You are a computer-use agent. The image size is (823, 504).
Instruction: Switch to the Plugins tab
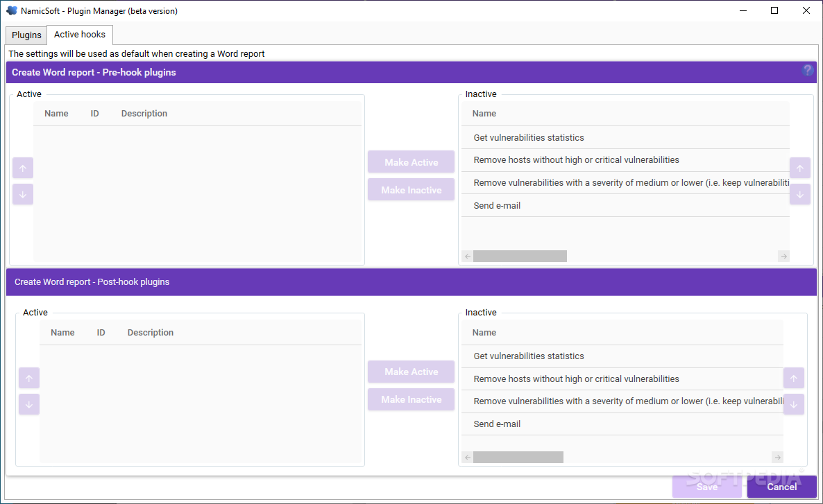pyautogui.click(x=26, y=35)
